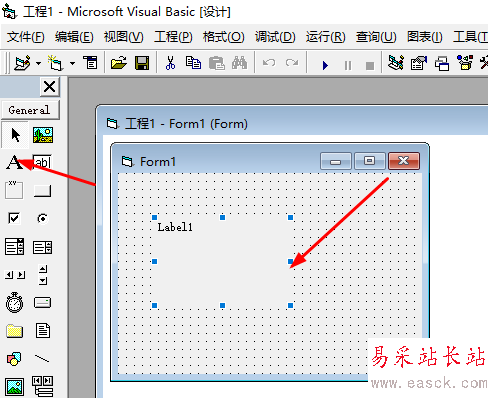Select the TextBox control tool

tap(43, 163)
